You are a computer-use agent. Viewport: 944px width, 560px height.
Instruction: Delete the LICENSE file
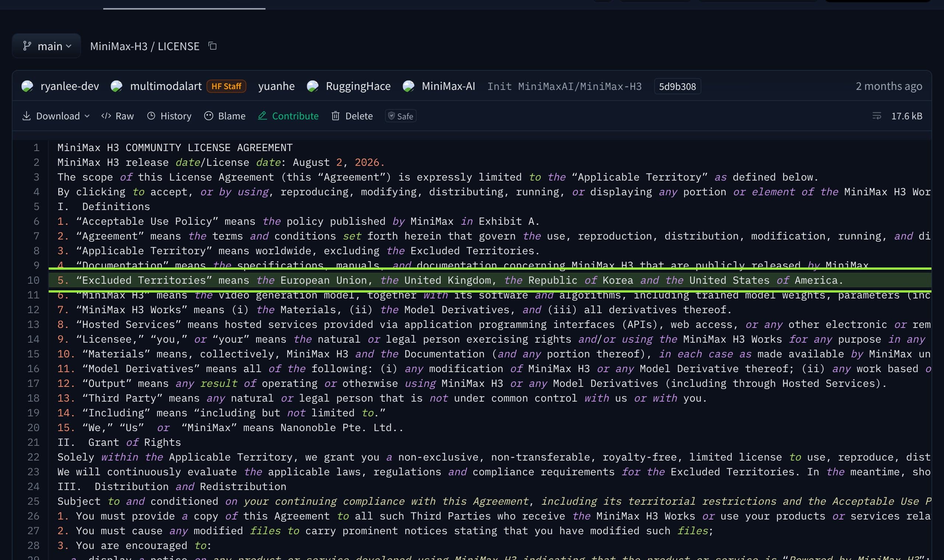click(x=352, y=116)
